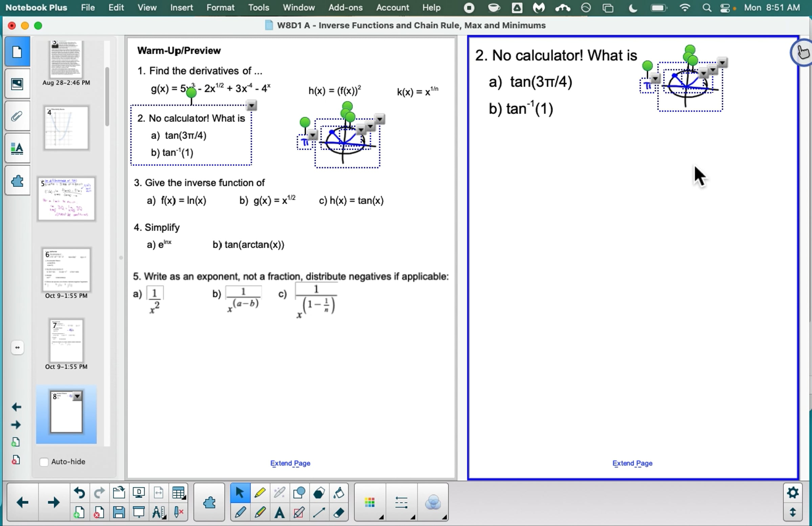
Task: Click the Undo button in toolbar
Action: pyautogui.click(x=79, y=493)
